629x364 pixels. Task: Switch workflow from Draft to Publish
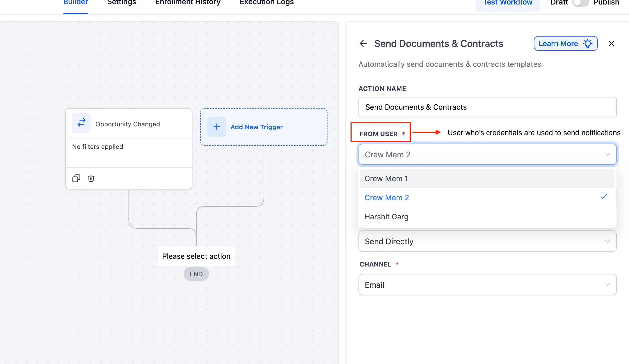pos(581,3)
